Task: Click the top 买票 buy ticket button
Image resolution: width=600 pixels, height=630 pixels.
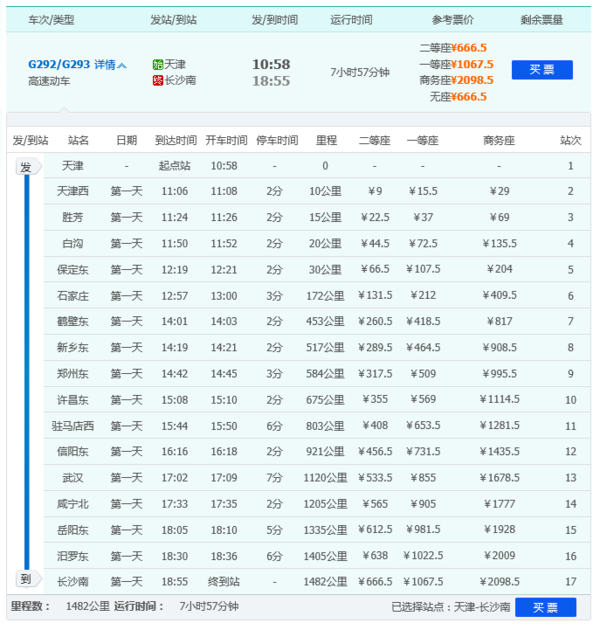Action: 542,70
